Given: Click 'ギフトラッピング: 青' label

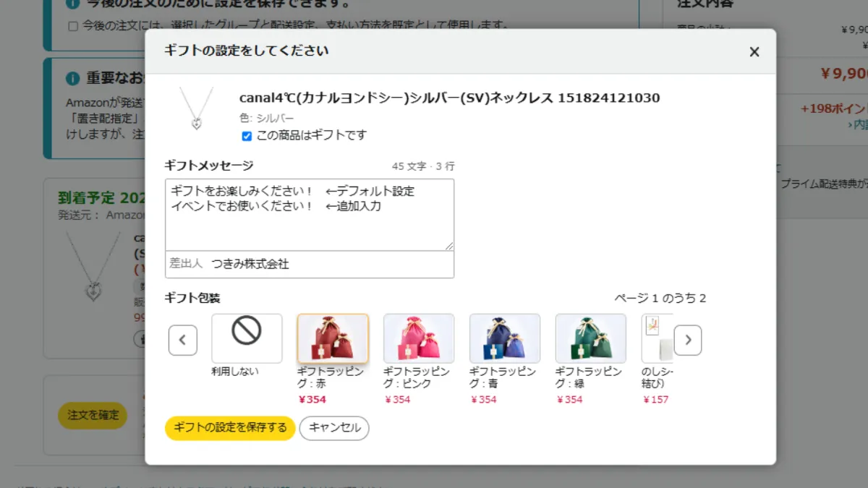Looking at the screenshot, I should pyautogui.click(x=503, y=377).
